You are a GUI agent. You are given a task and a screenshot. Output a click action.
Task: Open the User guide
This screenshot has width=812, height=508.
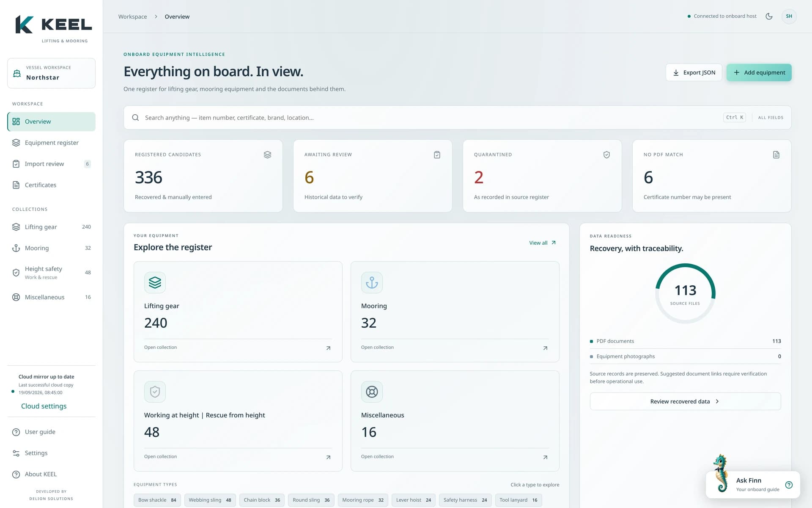(x=51, y=432)
